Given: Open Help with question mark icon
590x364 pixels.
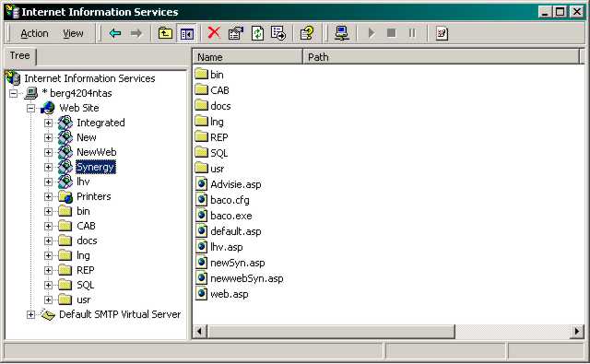Looking at the screenshot, I should [x=307, y=33].
